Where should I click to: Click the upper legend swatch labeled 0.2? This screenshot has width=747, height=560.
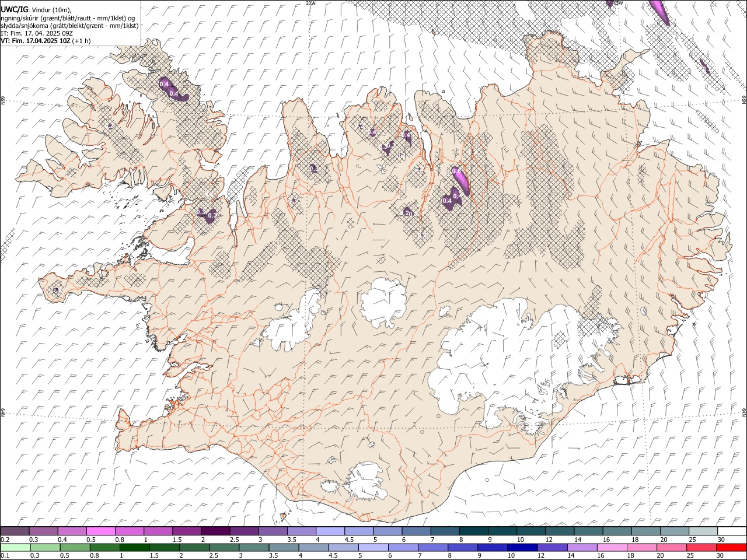[x=15, y=531]
